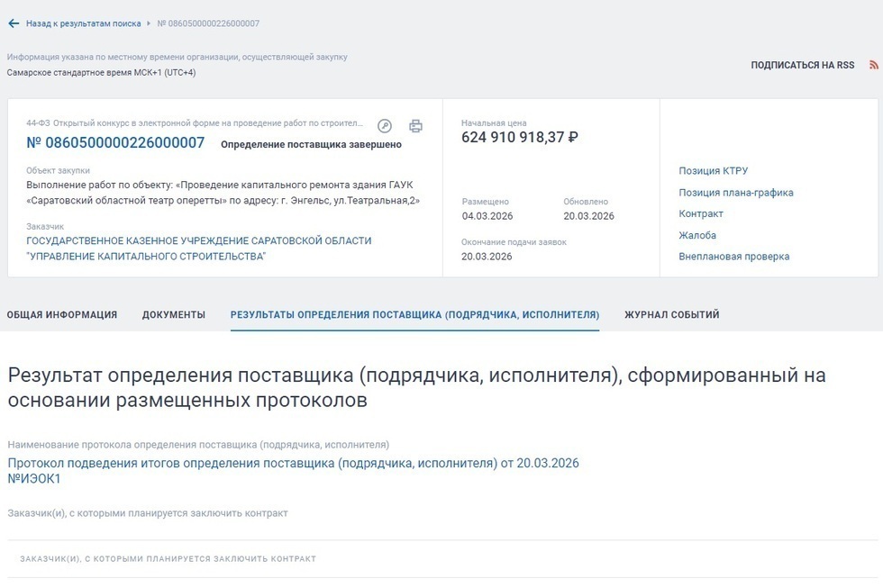Switch to 'ОБЩАЯ ИНФОРМАЦИЯ' tab
883x588 pixels.
pos(62,315)
